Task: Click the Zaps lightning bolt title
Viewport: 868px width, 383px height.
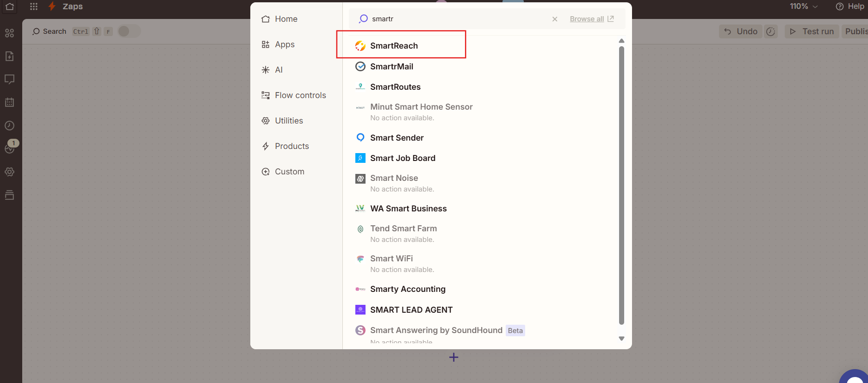Action: [x=65, y=6]
